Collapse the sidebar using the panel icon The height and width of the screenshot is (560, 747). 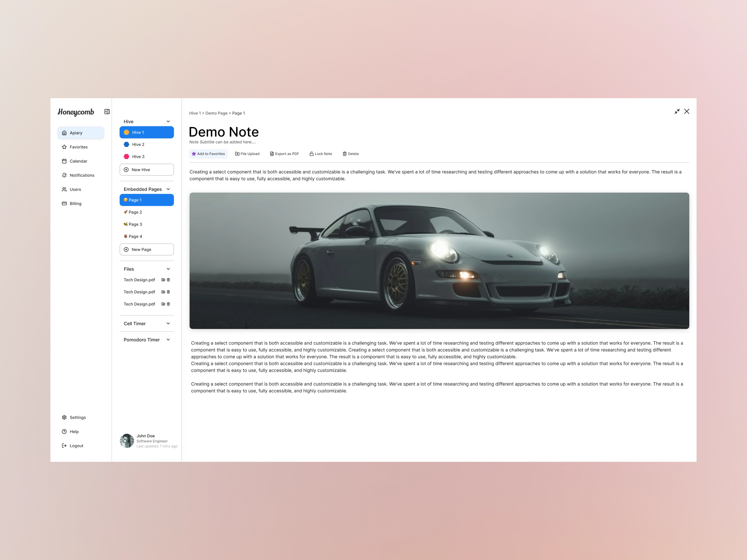(x=107, y=112)
